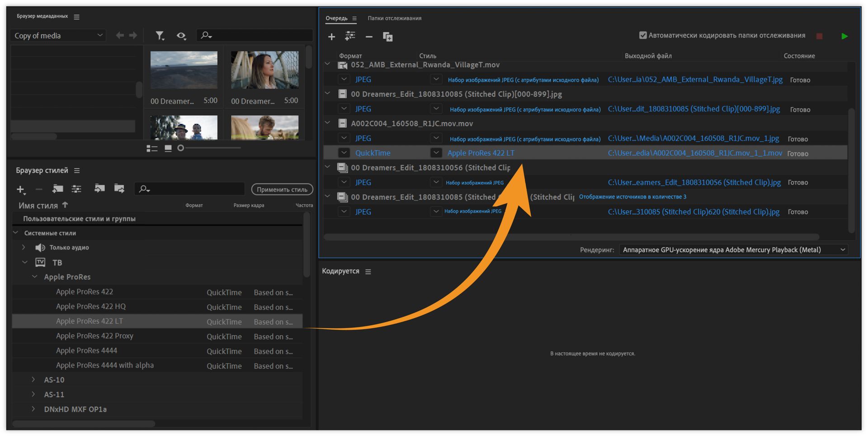Expand the AS-10 style group

coord(33,380)
